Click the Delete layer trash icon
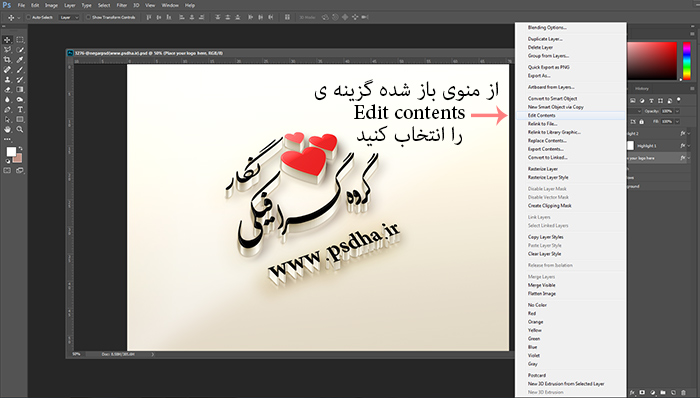The width and height of the screenshot is (700, 398). 683,393
